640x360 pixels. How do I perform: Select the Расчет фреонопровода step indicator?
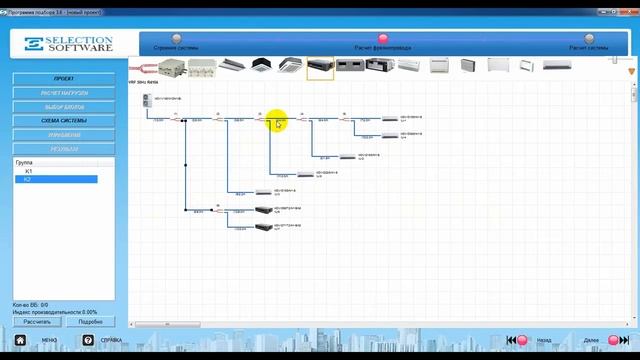point(383,38)
